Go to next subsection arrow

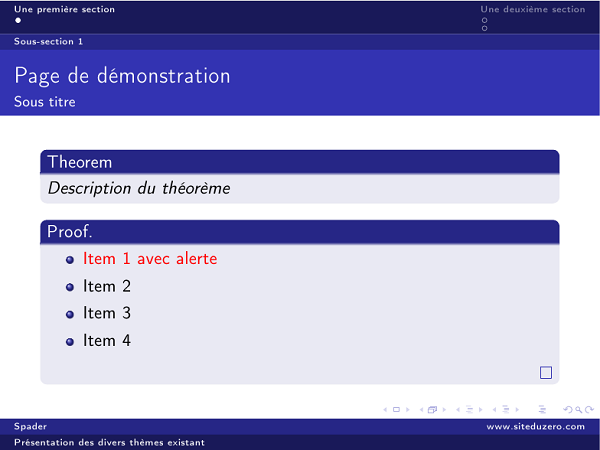tap(481, 409)
